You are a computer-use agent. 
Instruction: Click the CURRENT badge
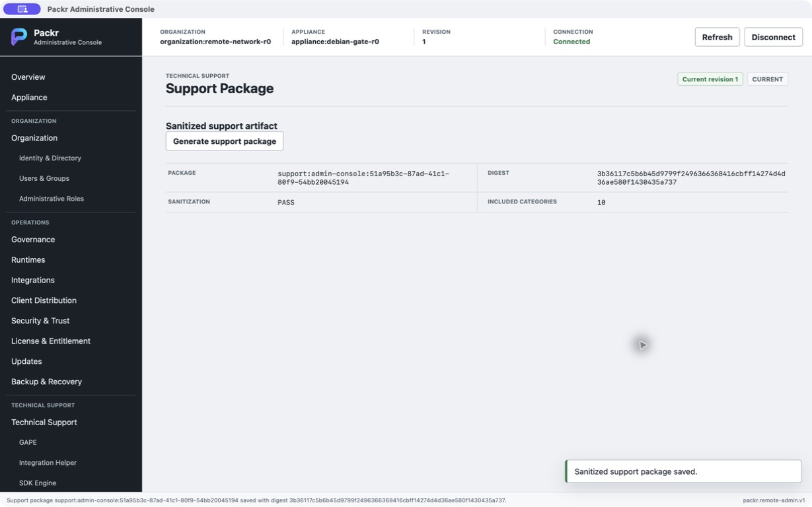click(768, 79)
